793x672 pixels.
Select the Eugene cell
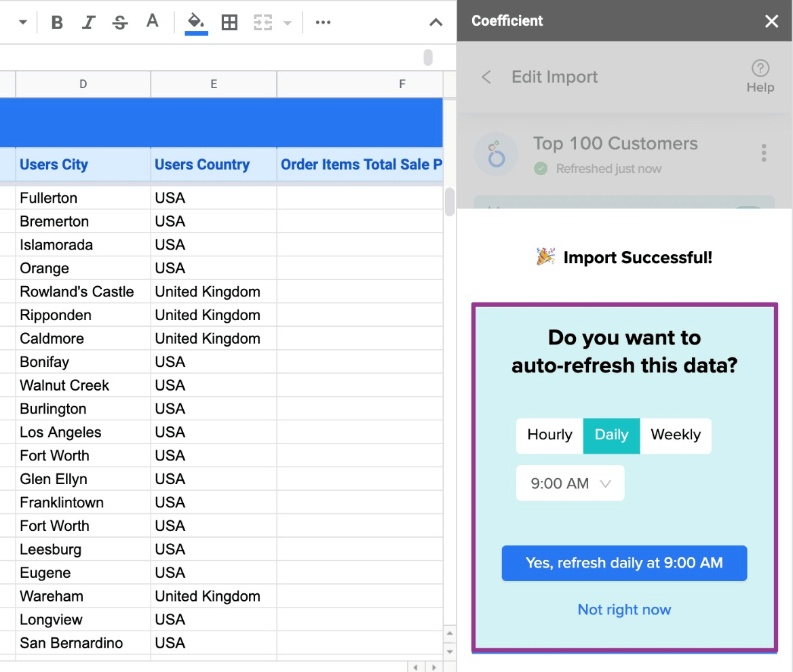pyautogui.click(x=83, y=572)
